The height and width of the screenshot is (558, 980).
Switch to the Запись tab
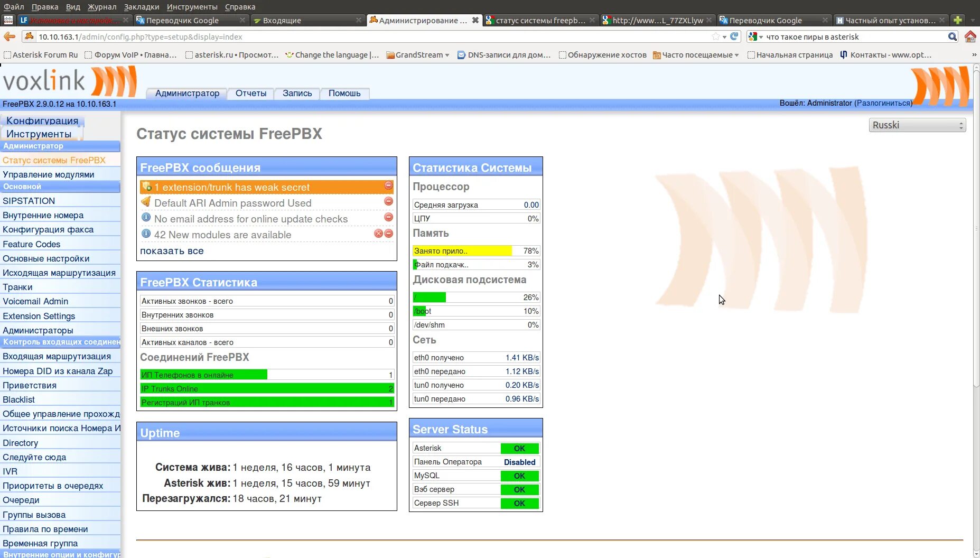pos(297,94)
